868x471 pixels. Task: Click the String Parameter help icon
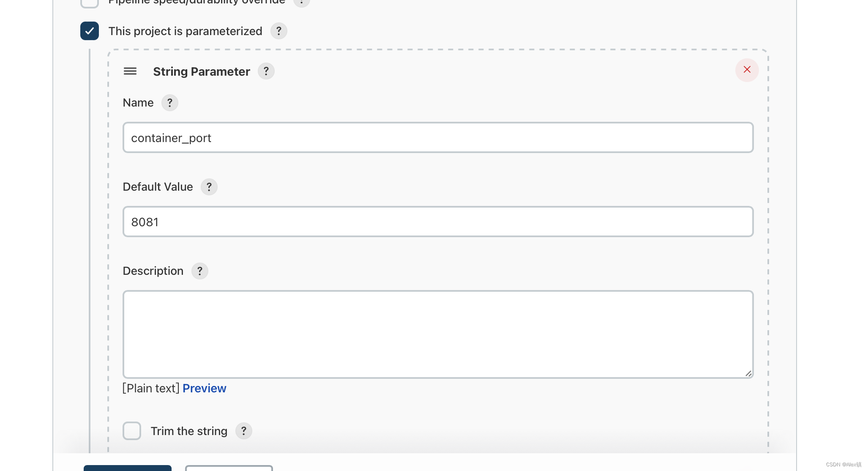(266, 71)
